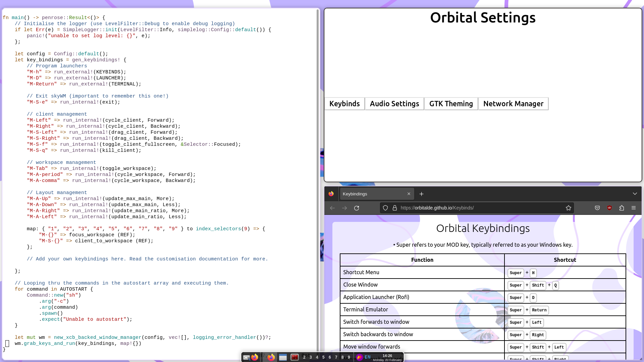Close the Keybindings tab
The width and height of the screenshot is (644, 362).
pyautogui.click(x=409, y=194)
